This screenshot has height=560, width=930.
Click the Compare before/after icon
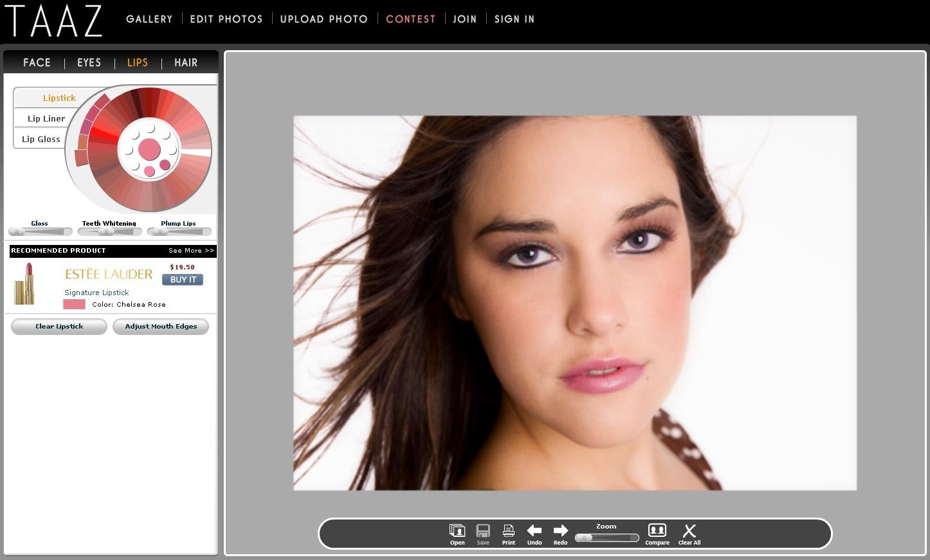point(657,530)
